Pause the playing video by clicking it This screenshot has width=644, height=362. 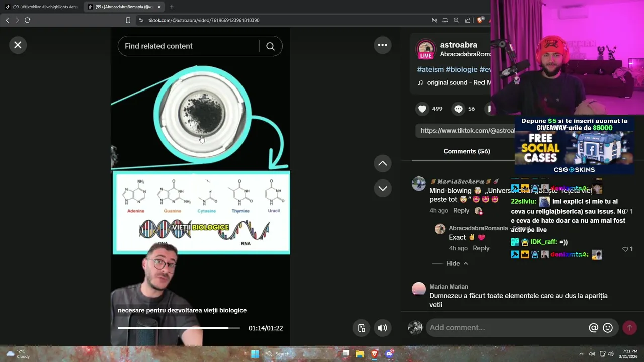pyautogui.click(x=200, y=186)
